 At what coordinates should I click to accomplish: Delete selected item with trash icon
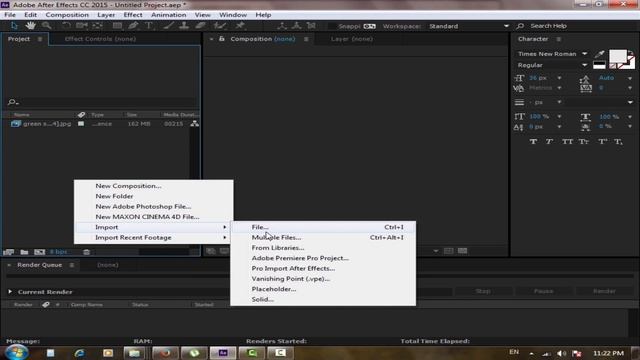tap(87, 252)
